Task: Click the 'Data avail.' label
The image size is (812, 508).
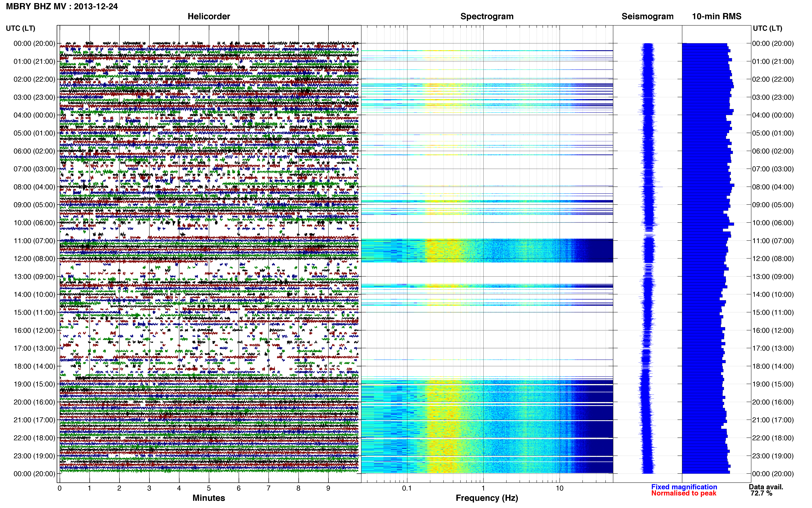Action: click(x=766, y=487)
